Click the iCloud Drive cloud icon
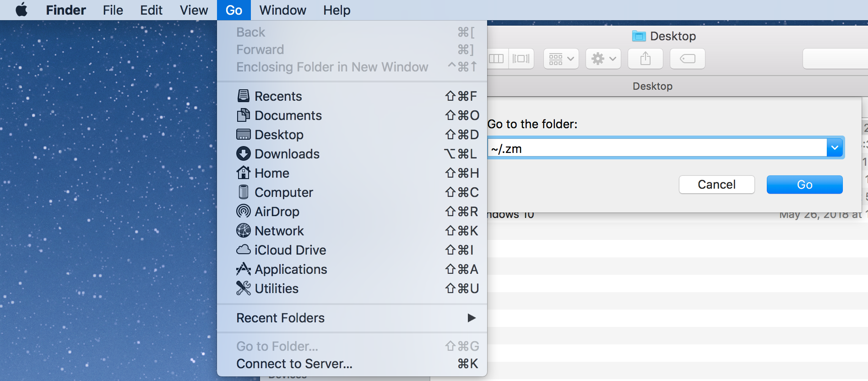 (243, 250)
